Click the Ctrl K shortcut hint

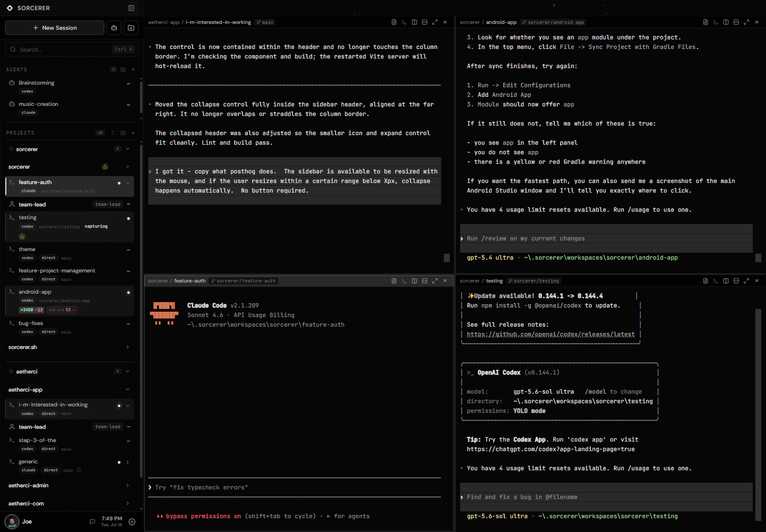124,49
